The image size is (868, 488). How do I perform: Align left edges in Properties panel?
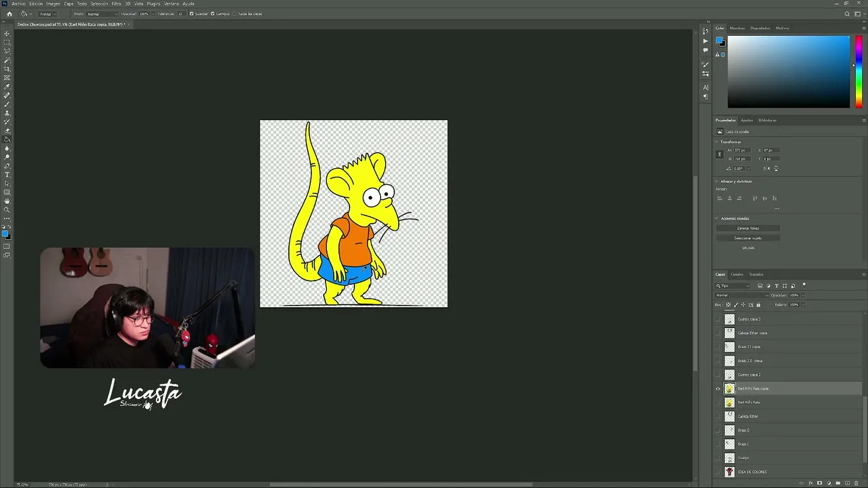[x=719, y=198]
